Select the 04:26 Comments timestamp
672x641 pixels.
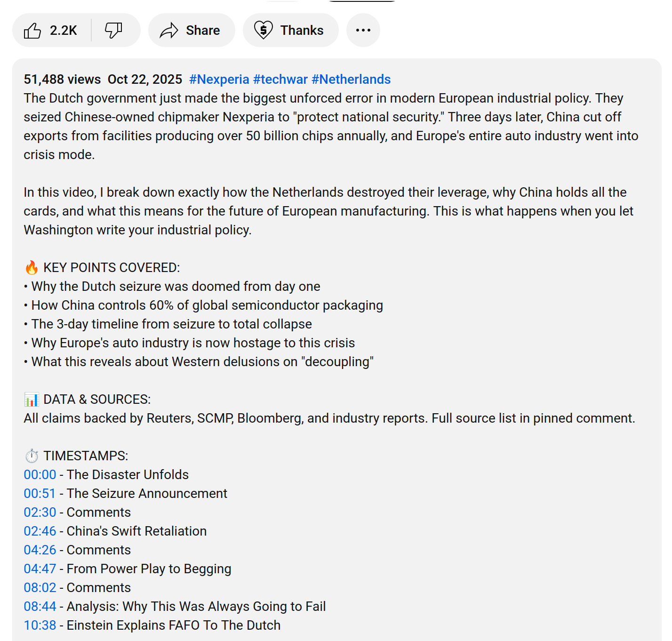40,550
